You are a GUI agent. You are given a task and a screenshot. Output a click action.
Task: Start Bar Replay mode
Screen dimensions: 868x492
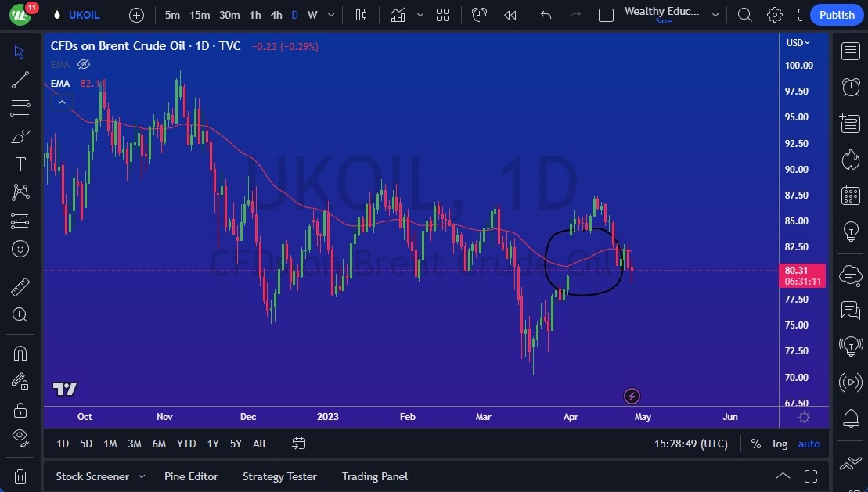point(510,15)
